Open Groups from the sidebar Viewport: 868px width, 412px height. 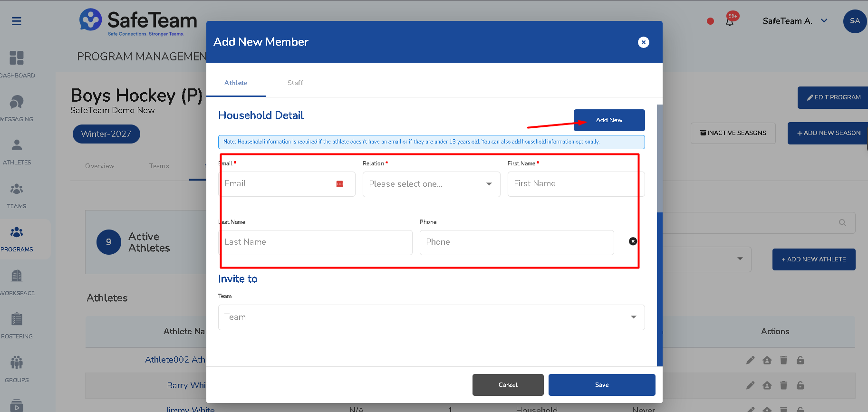click(x=17, y=370)
